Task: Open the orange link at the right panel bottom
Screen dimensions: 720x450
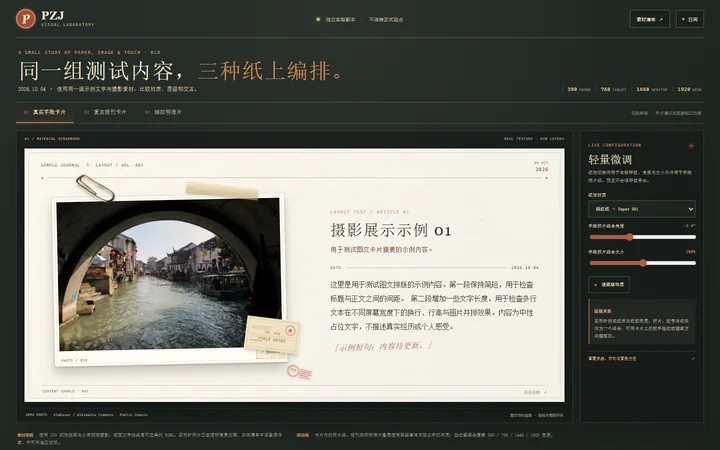Action: pos(612,359)
